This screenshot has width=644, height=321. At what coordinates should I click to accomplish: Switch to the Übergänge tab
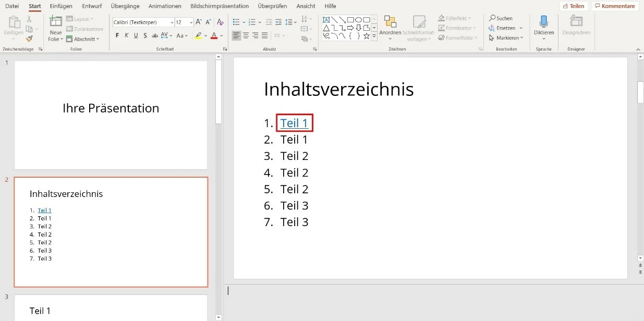pos(125,6)
